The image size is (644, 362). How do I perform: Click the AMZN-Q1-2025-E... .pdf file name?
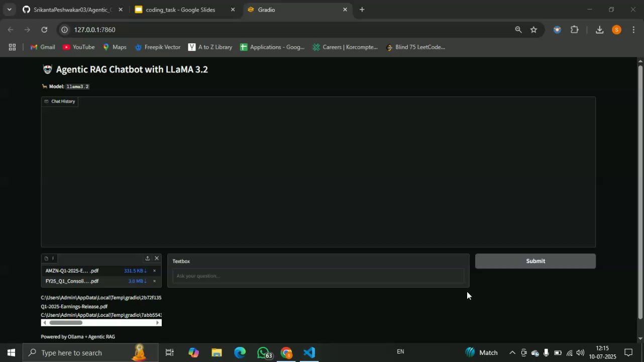72,271
